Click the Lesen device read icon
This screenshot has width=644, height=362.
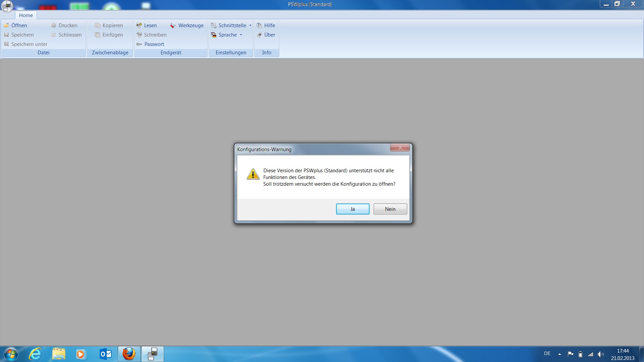139,25
